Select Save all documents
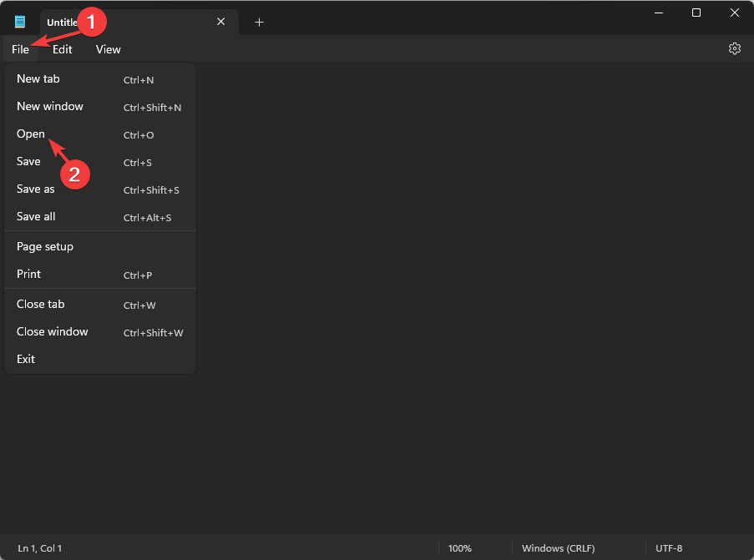754x560 pixels. pyautogui.click(x=36, y=216)
